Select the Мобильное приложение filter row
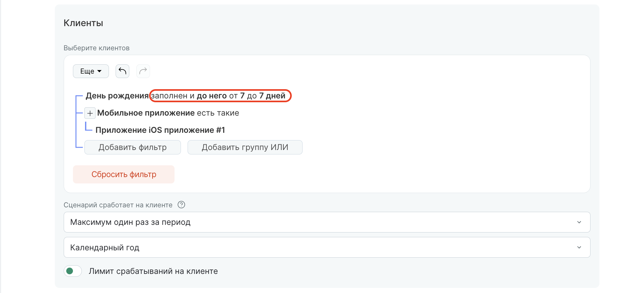Screen dimensions: 644x293 168,113
